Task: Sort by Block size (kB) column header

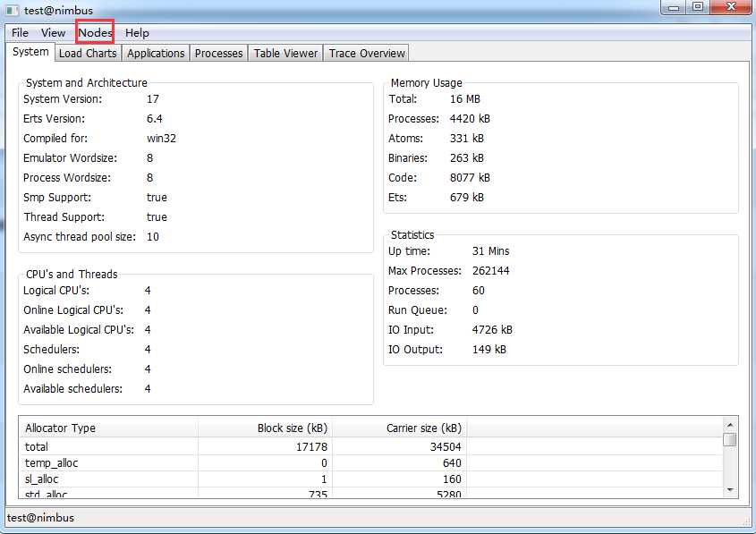Action: click(265, 428)
